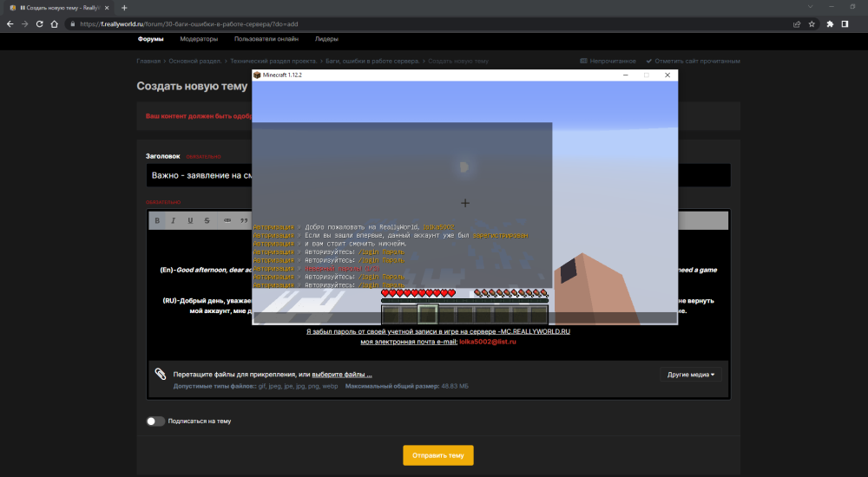Go forward using the browser forward arrow

point(24,23)
